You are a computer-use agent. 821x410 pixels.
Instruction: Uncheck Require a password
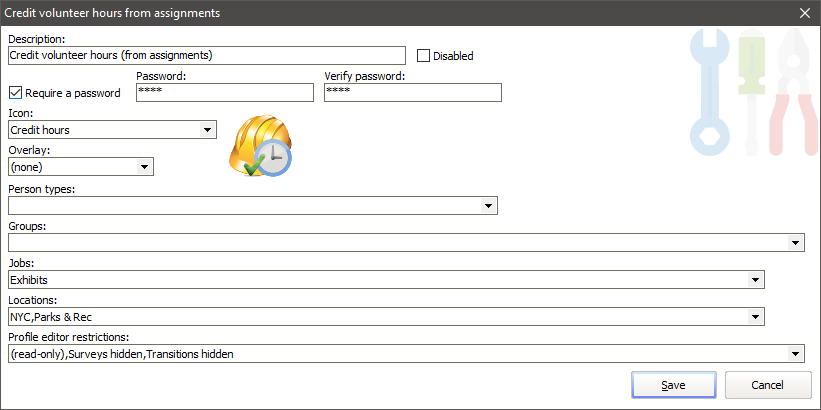(x=15, y=93)
